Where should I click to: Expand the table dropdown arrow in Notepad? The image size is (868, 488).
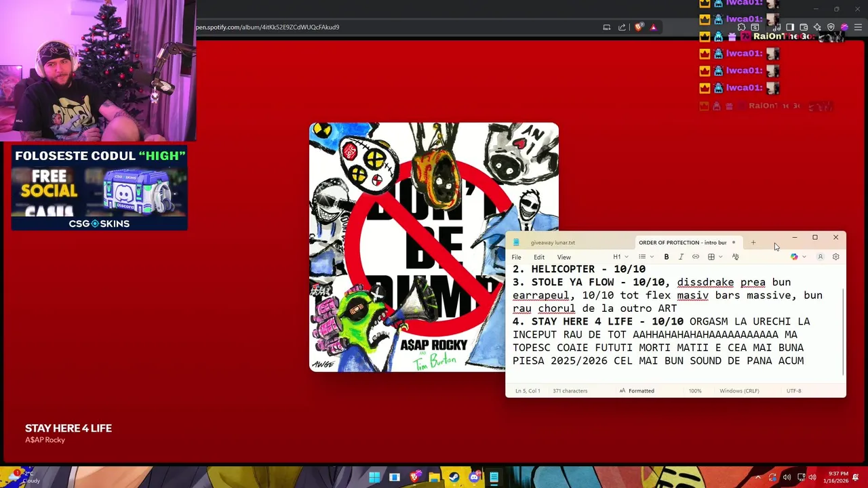(720, 257)
